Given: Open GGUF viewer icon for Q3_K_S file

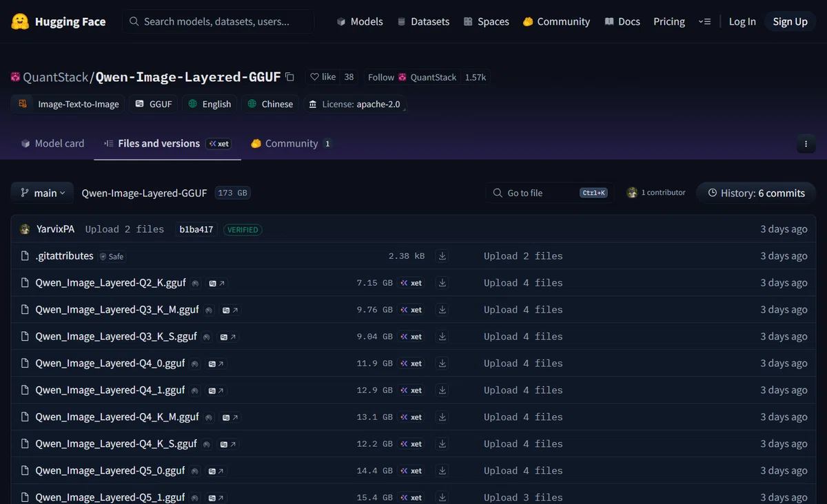Looking at the screenshot, I should point(228,337).
